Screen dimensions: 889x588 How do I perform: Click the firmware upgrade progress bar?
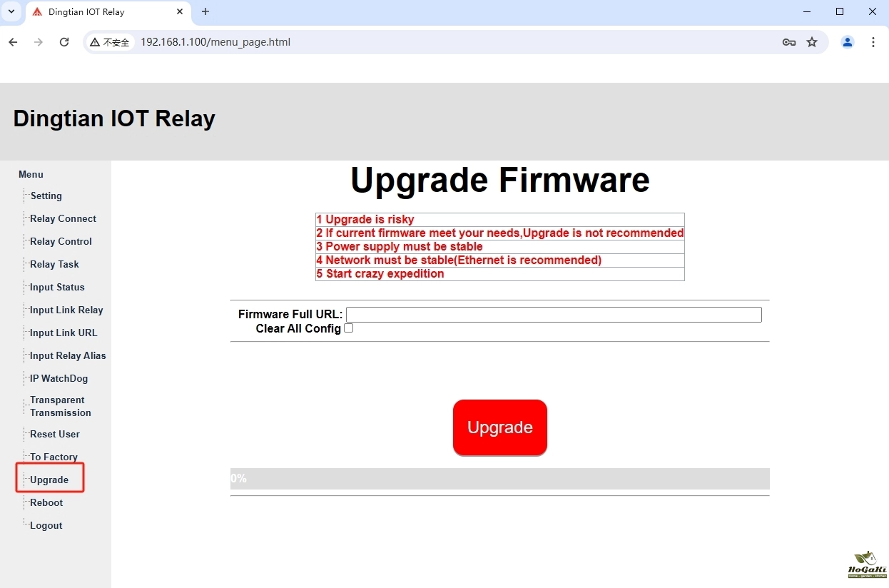point(499,478)
